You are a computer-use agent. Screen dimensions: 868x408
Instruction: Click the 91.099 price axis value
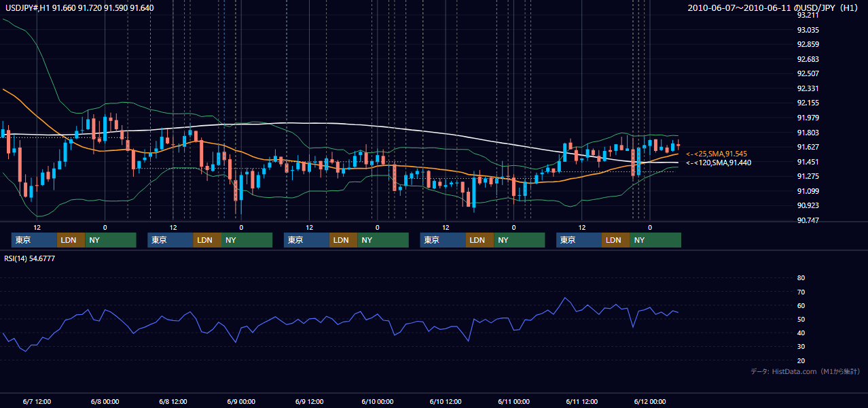(808, 191)
